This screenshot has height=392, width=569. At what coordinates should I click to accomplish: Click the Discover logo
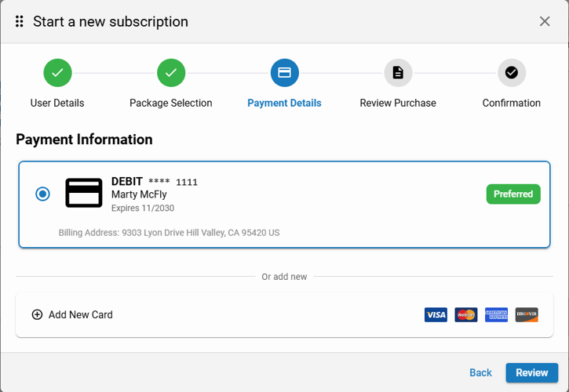527,314
